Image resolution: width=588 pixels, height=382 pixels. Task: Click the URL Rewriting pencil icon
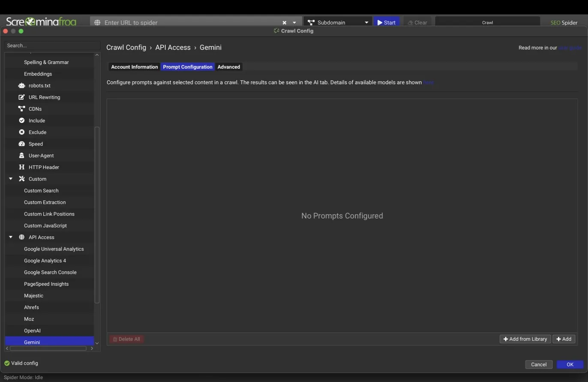pos(21,97)
